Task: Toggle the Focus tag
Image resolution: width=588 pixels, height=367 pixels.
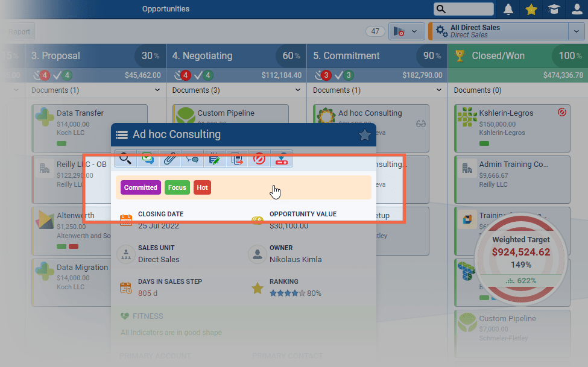Action: pyautogui.click(x=177, y=187)
